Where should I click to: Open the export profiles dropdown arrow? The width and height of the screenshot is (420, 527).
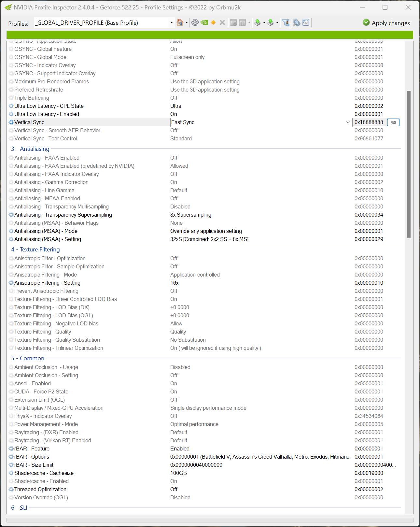click(x=264, y=23)
